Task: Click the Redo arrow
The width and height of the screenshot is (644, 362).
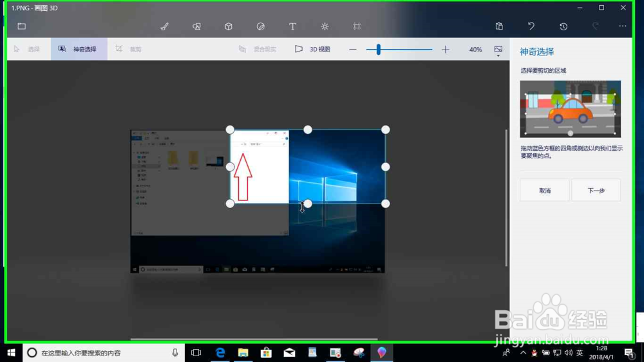Action: [596, 26]
